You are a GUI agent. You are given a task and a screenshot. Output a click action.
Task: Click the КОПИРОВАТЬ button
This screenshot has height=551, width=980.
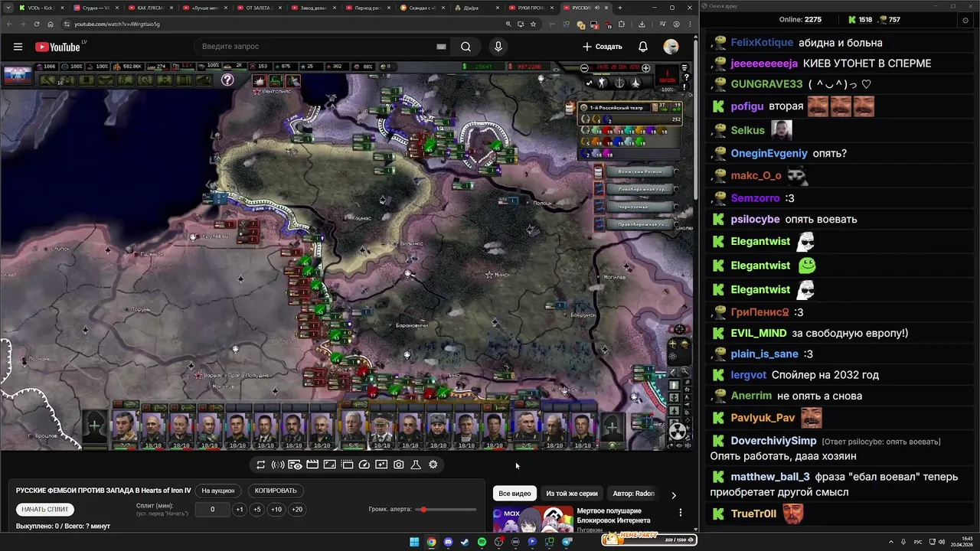click(x=276, y=491)
